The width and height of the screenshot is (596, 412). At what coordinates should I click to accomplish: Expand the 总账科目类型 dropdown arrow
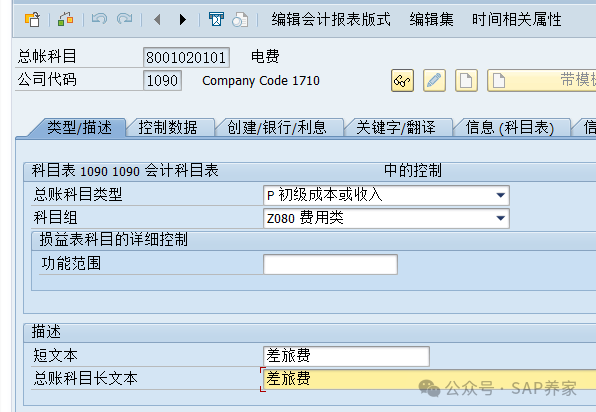(x=501, y=195)
